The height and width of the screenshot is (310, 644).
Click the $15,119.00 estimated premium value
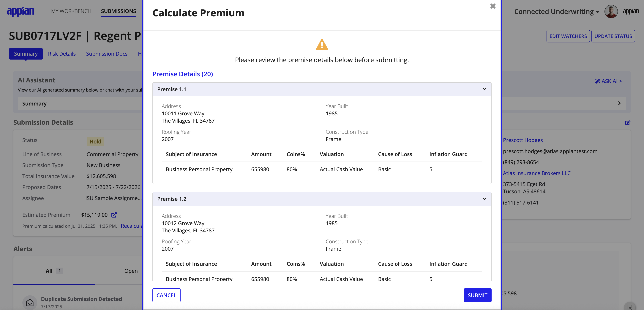pyautogui.click(x=94, y=215)
